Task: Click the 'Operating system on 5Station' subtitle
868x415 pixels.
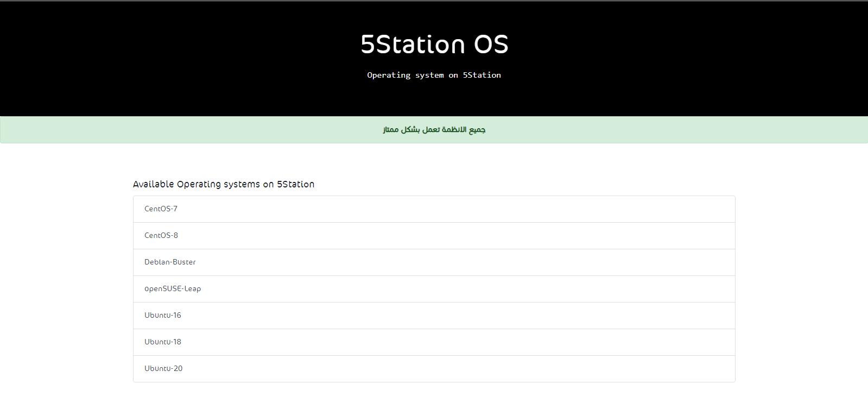Action: (434, 76)
